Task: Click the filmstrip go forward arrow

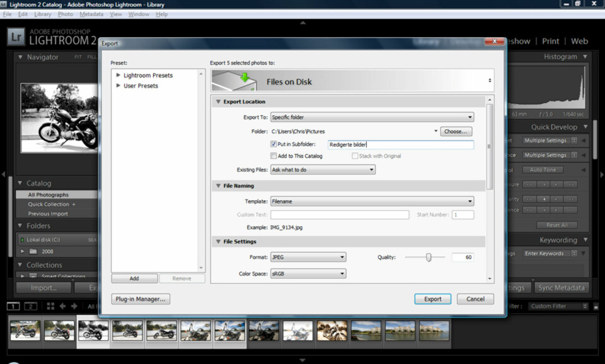Action: [74, 306]
